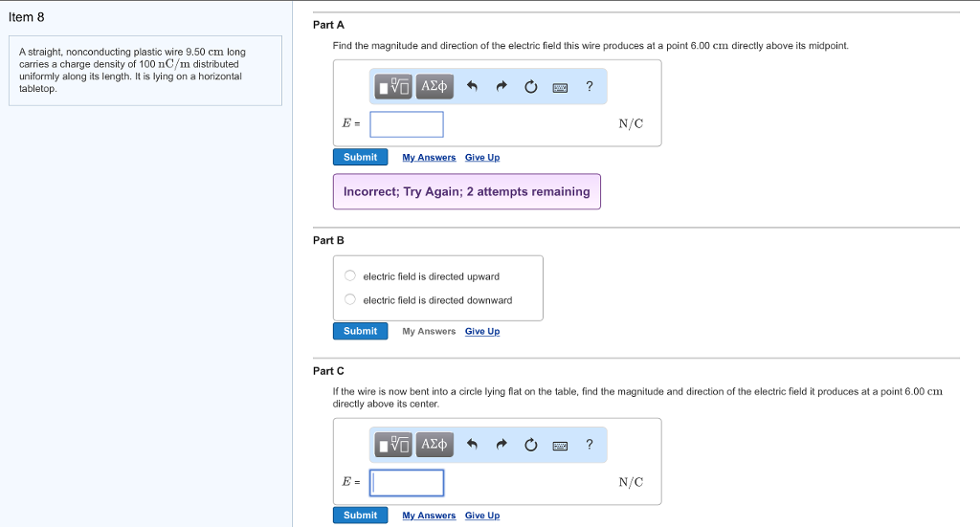Screen dimensions: 980x527
Task: Reset the Part A answer with the circular arrow
Action: point(530,87)
